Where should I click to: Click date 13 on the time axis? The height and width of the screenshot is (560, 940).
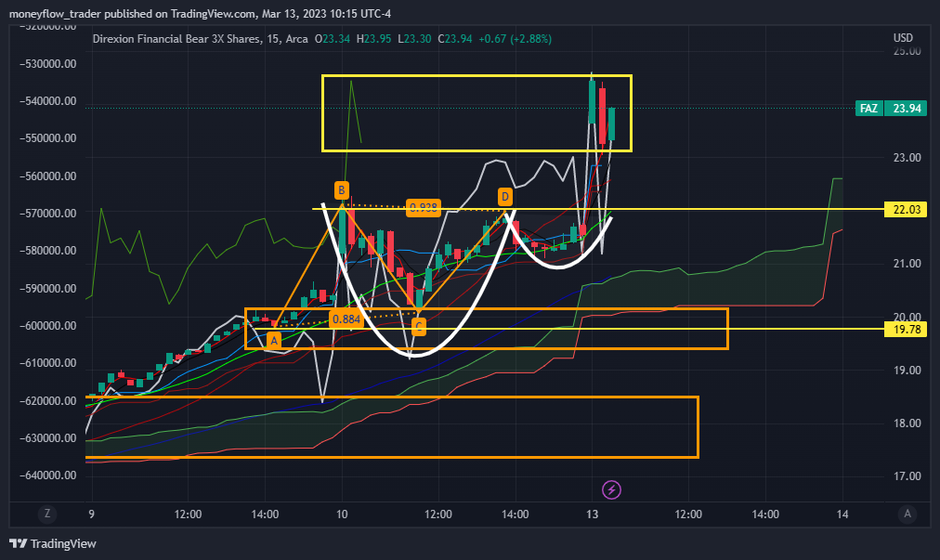pos(593,514)
